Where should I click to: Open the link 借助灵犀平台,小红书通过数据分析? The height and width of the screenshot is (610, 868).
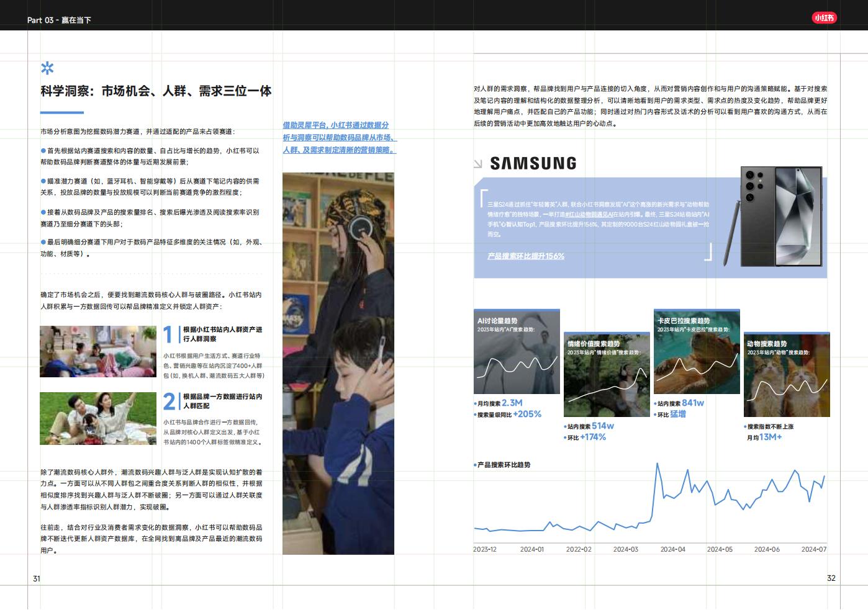click(x=339, y=138)
